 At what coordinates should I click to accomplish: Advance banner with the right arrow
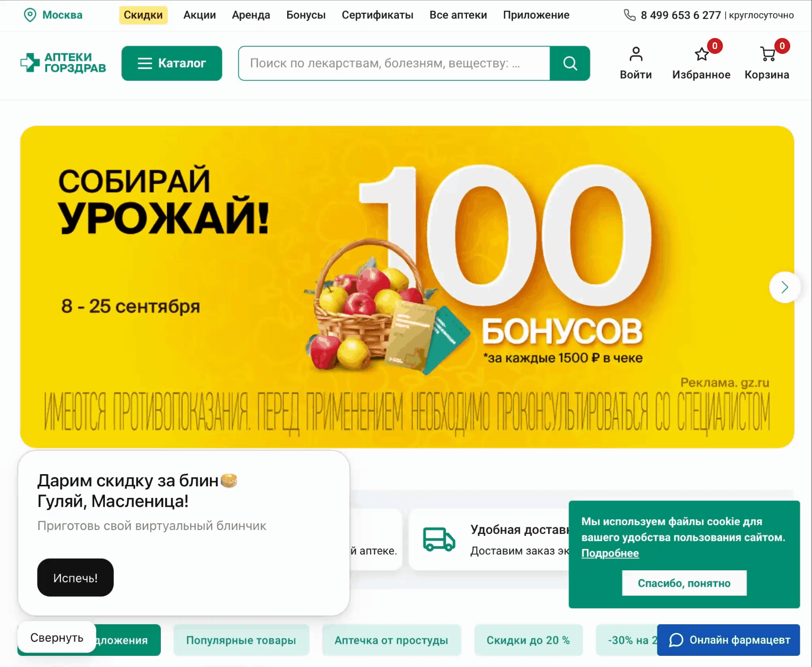(x=784, y=287)
